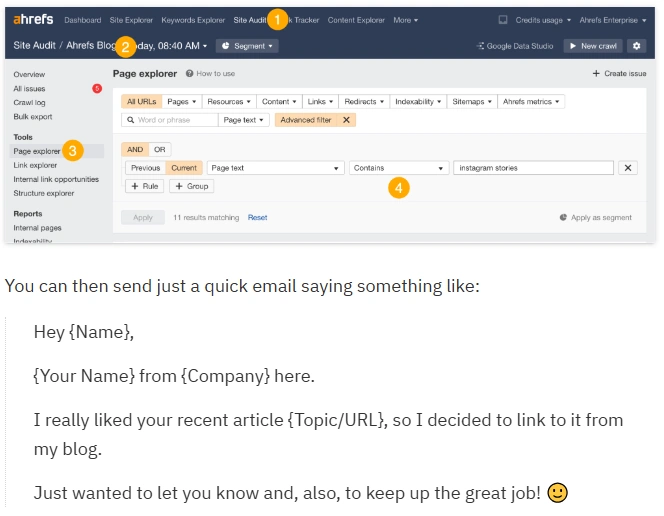
Task: Go to Dashboard in top navigation
Action: point(83,20)
